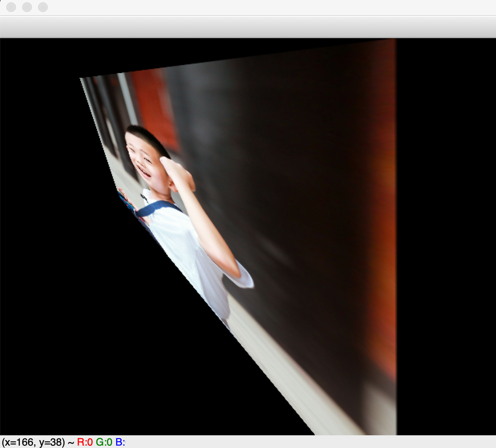Click the blue "B:" label in status bar
Viewport: 496px width, 448px height.
pos(120,442)
